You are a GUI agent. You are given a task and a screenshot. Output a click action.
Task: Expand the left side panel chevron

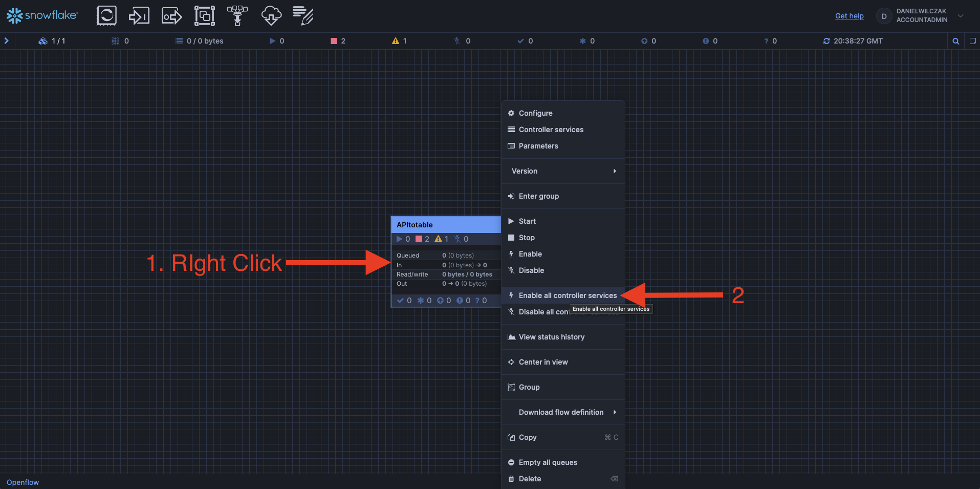click(7, 41)
